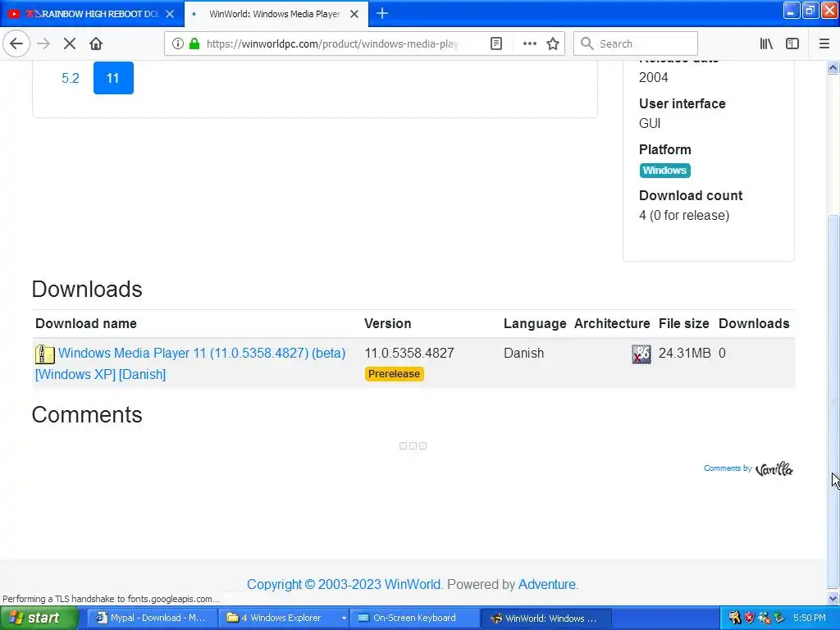Click the 2004 release date value
The width and height of the screenshot is (840, 630).
tap(653, 78)
